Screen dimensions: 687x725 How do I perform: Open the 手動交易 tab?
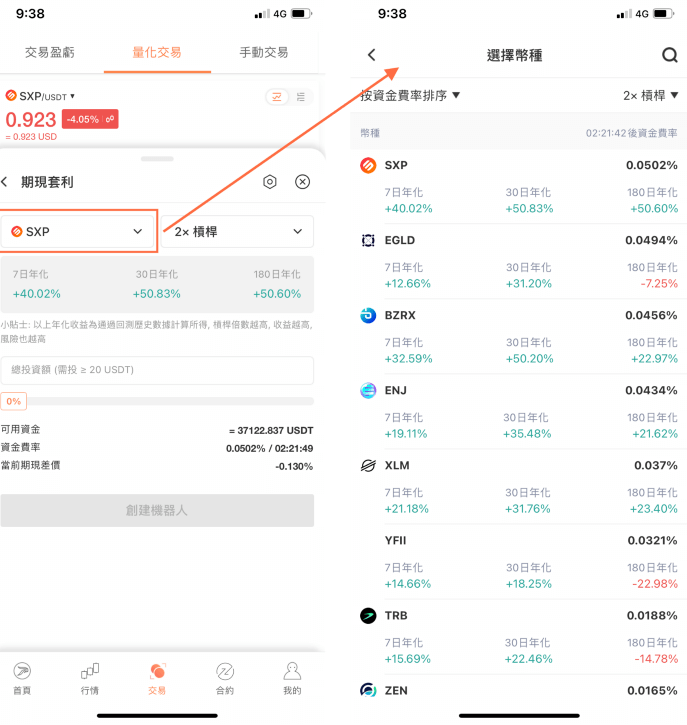[x=264, y=52]
